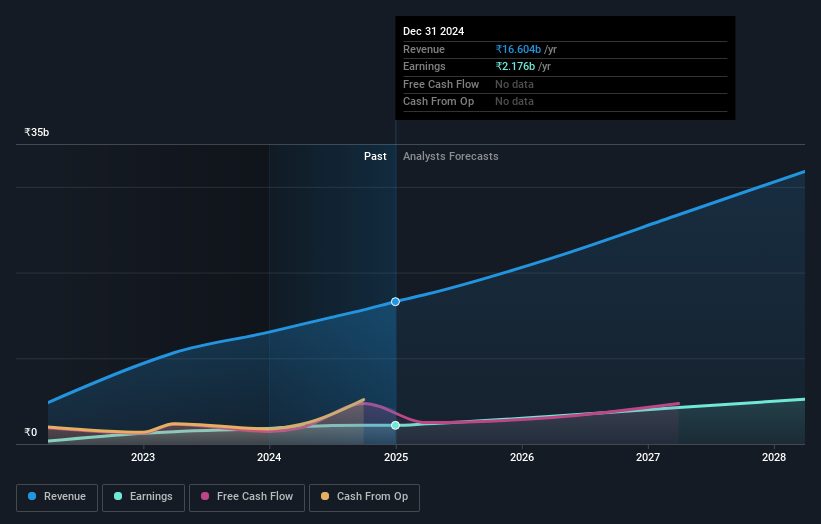The image size is (821, 524).
Task: Click the ₹2.176b earnings value in tooltip
Action: (516, 66)
